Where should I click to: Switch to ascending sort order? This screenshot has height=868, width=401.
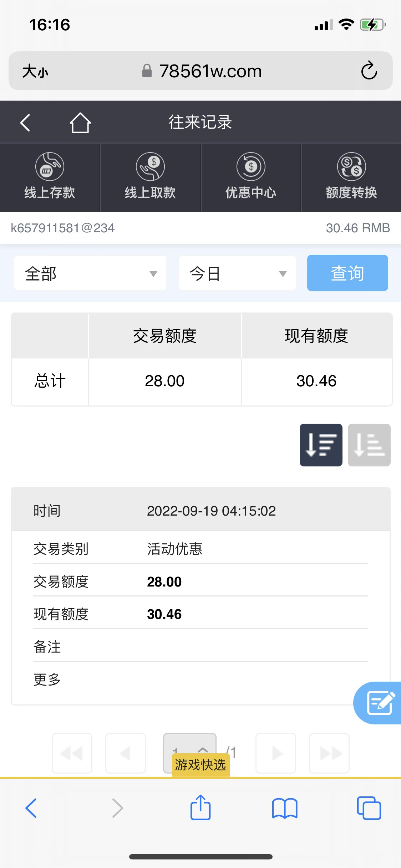(x=369, y=445)
